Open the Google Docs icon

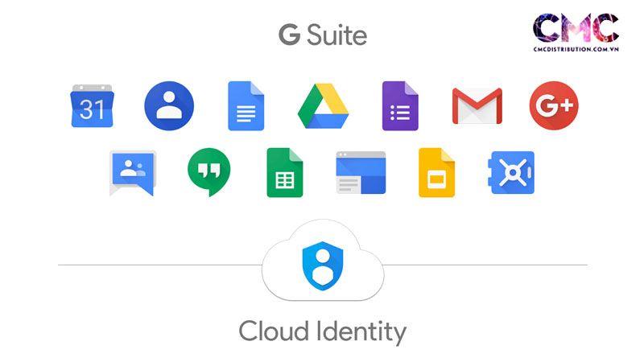pos(246,106)
